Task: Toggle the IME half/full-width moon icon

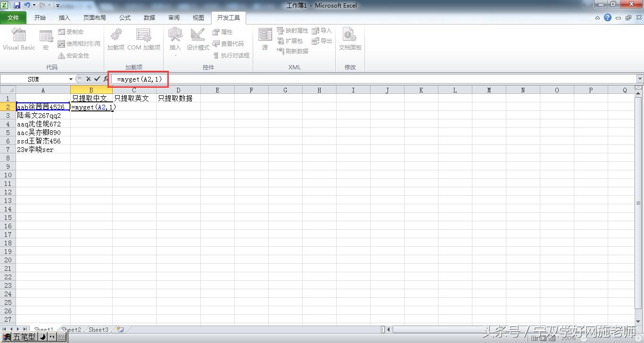Action: pyautogui.click(x=42, y=337)
